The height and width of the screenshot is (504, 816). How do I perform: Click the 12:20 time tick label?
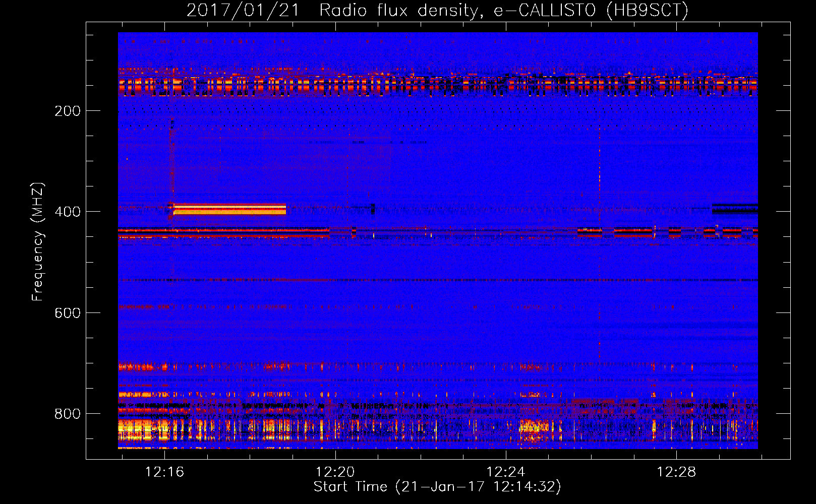point(335,472)
